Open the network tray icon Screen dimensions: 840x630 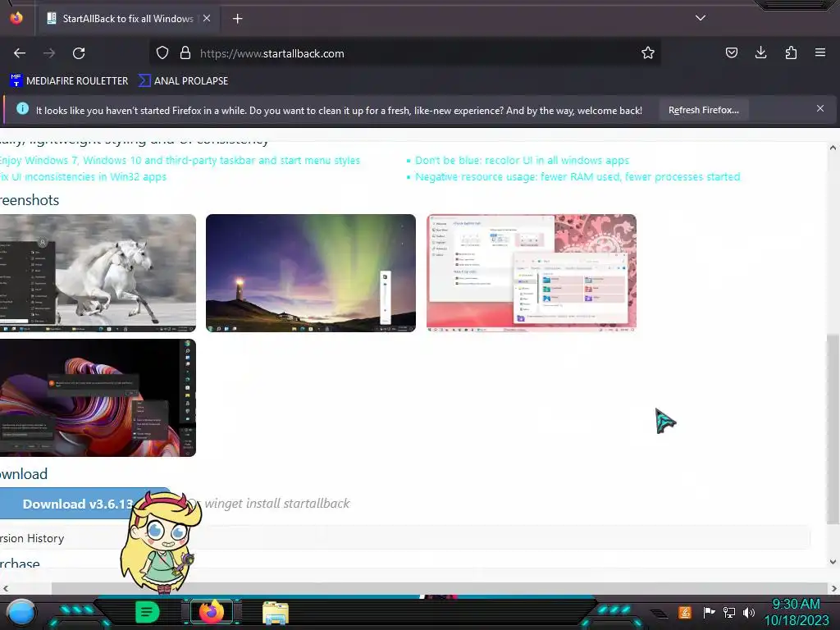[729, 612]
